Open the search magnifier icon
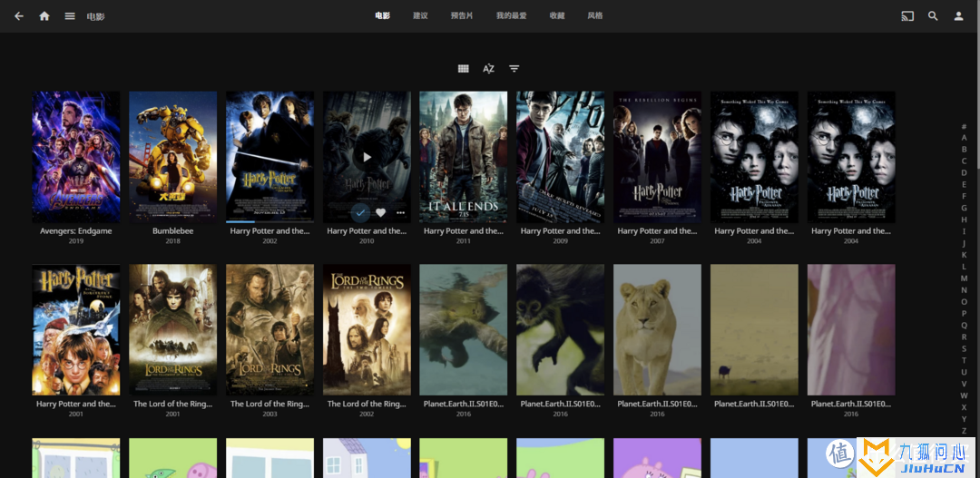 click(x=933, y=16)
